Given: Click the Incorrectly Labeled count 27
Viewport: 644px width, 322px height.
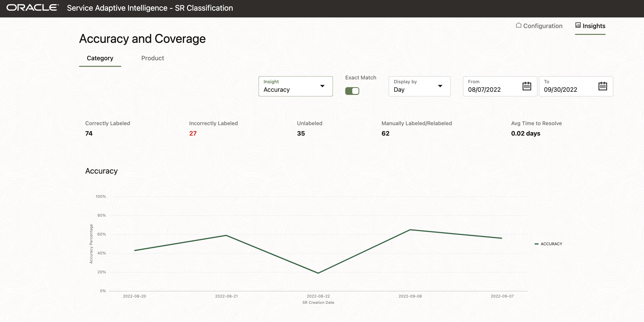Looking at the screenshot, I should coord(193,133).
